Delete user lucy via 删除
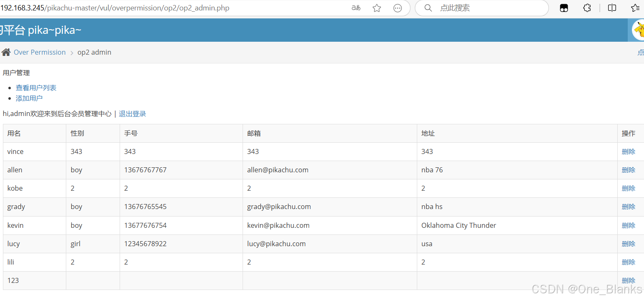 tap(629, 244)
